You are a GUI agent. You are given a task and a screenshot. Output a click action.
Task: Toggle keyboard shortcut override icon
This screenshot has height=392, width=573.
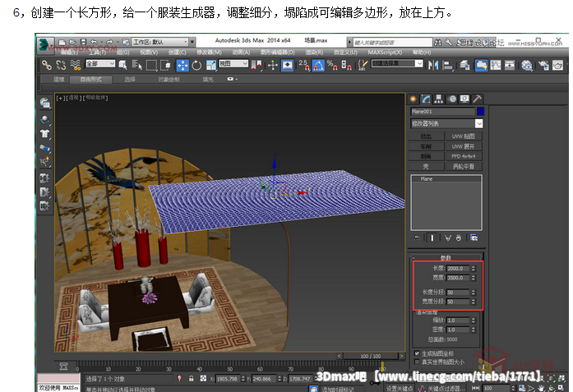(287, 66)
